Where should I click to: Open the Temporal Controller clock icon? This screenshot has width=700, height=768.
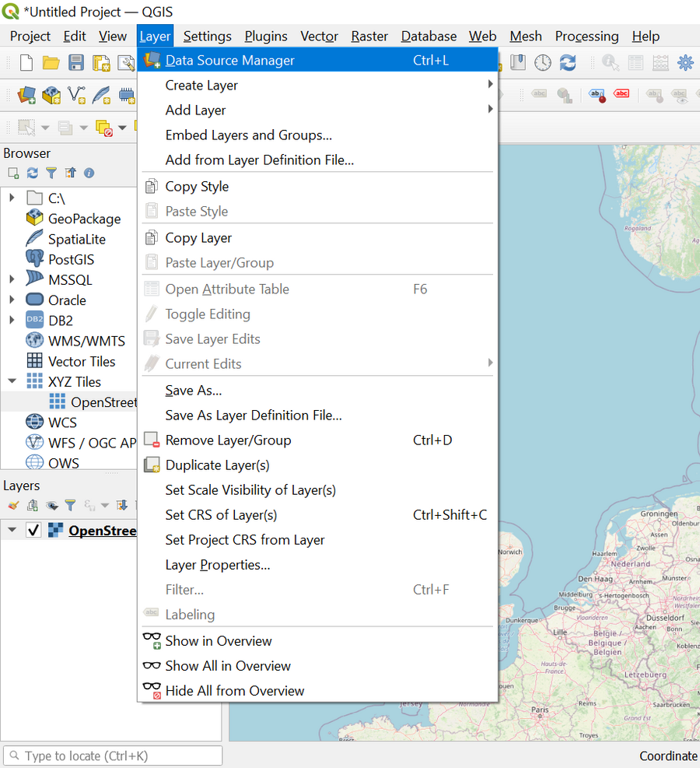click(542, 62)
